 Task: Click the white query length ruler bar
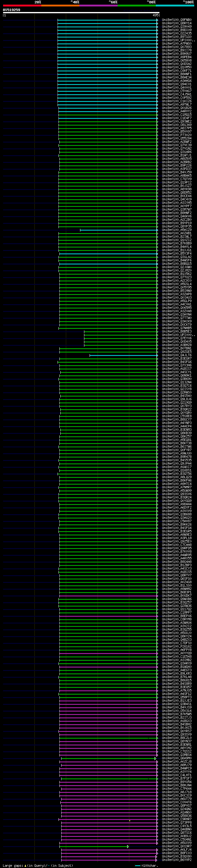81,12
